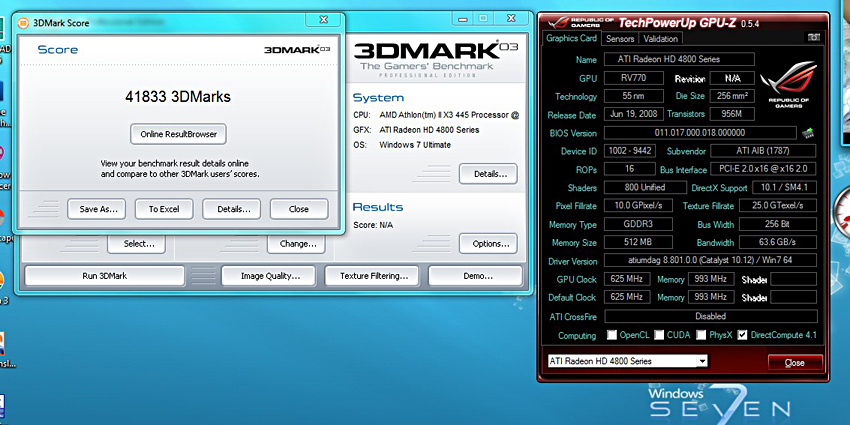
Task: Export the score with To Excel
Action: click(x=164, y=209)
